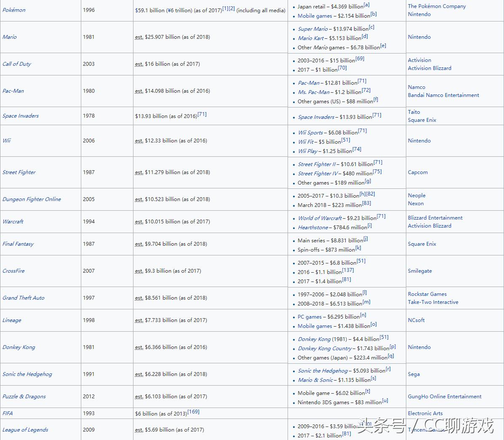
Task: Open the Mario franchise link
Action: tap(9, 37)
